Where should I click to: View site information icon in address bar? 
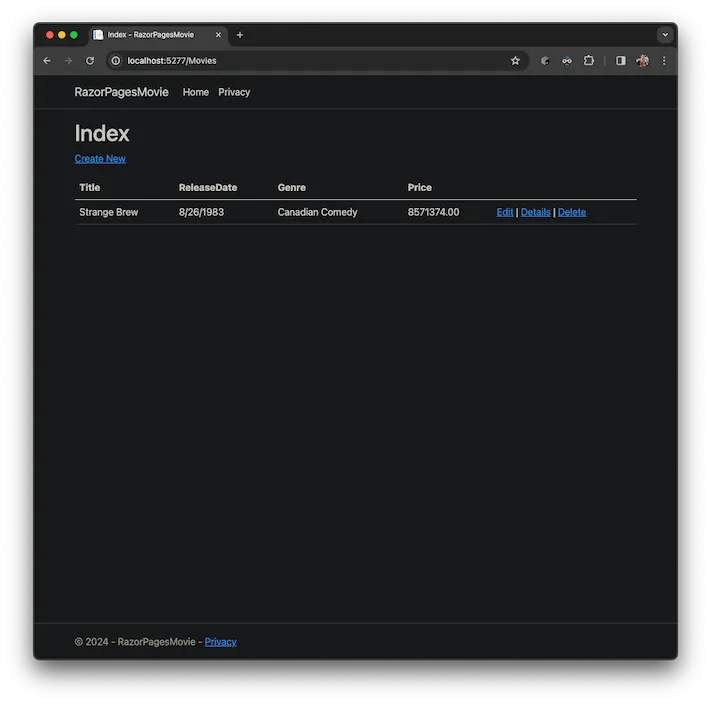[115, 61]
